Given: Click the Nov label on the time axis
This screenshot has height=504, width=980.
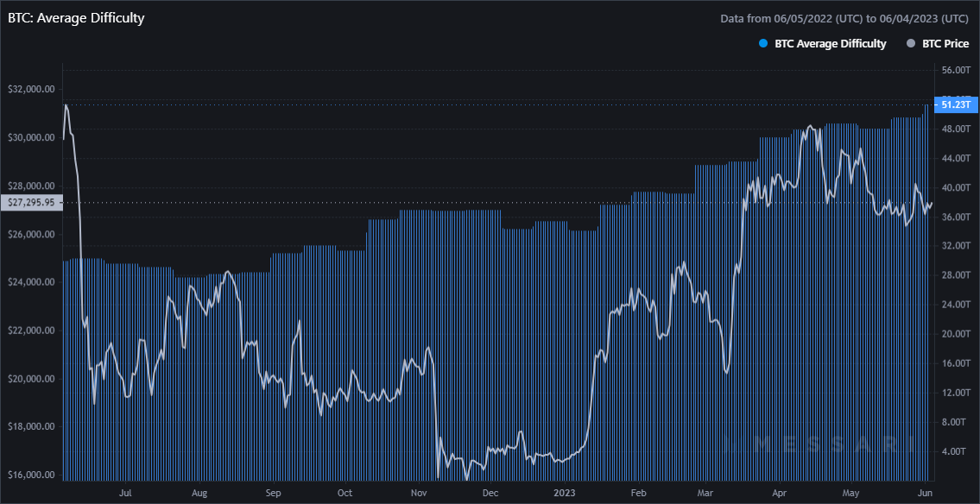Looking at the screenshot, I should pos(418,492).
